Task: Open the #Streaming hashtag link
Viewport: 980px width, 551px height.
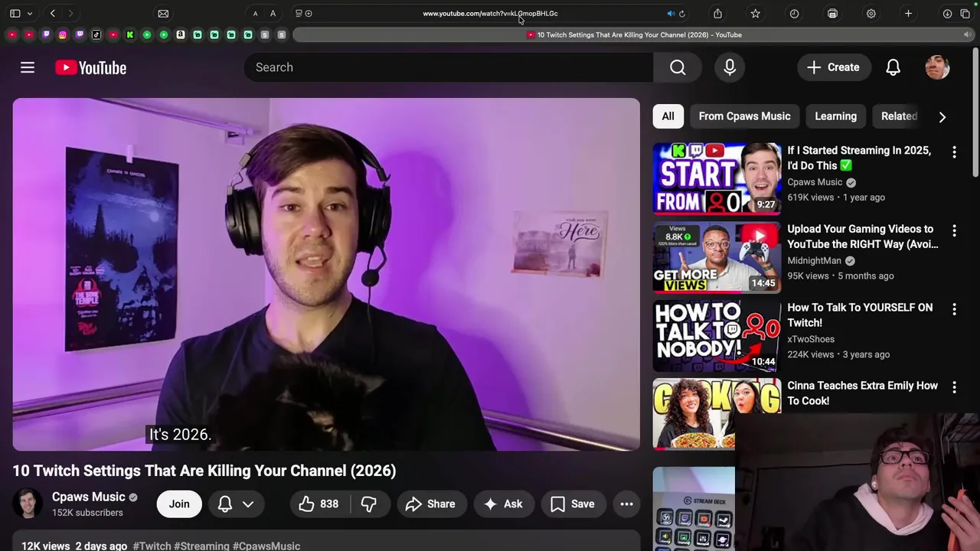Action: click(x=201, y=546)
